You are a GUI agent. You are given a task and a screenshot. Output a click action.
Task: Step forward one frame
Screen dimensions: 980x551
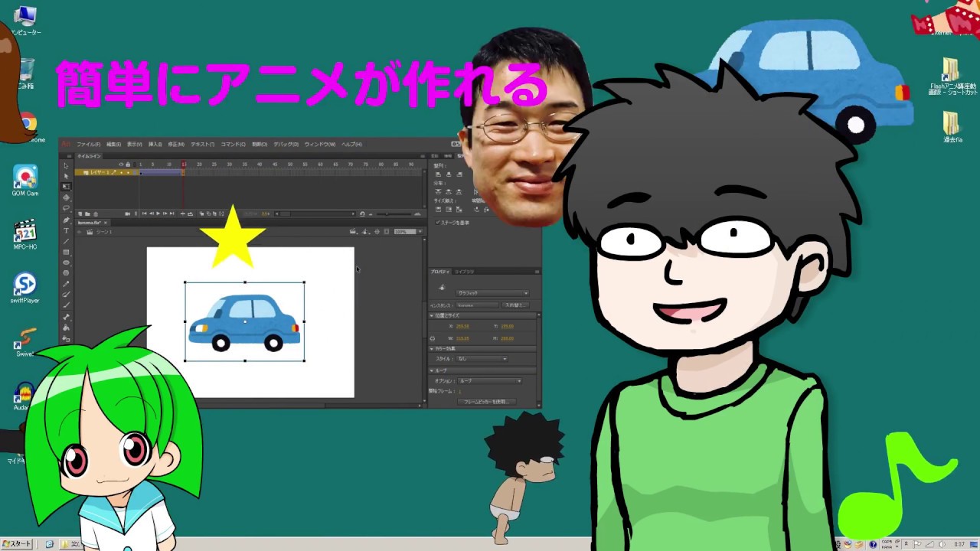[x=165, y=214]
